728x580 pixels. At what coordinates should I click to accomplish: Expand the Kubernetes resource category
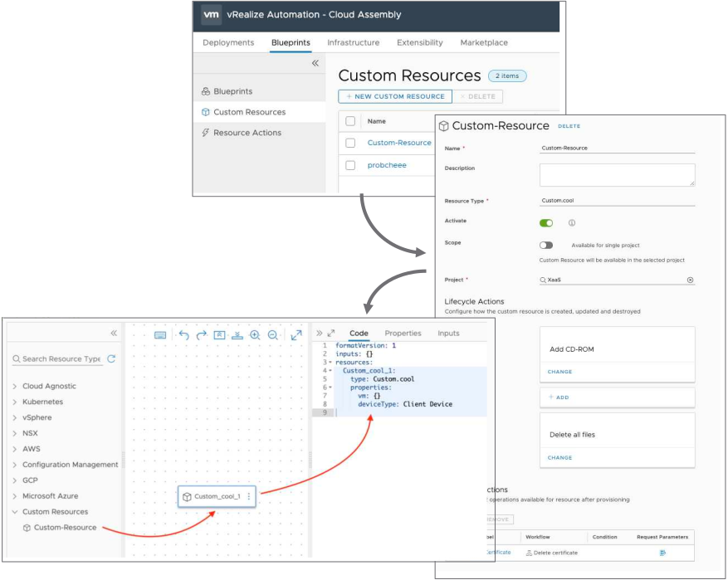[15, 402]
